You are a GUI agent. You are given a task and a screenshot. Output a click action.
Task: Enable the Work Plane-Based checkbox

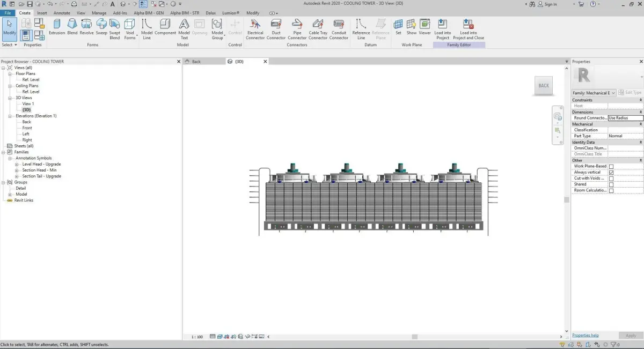click(611, 166)
